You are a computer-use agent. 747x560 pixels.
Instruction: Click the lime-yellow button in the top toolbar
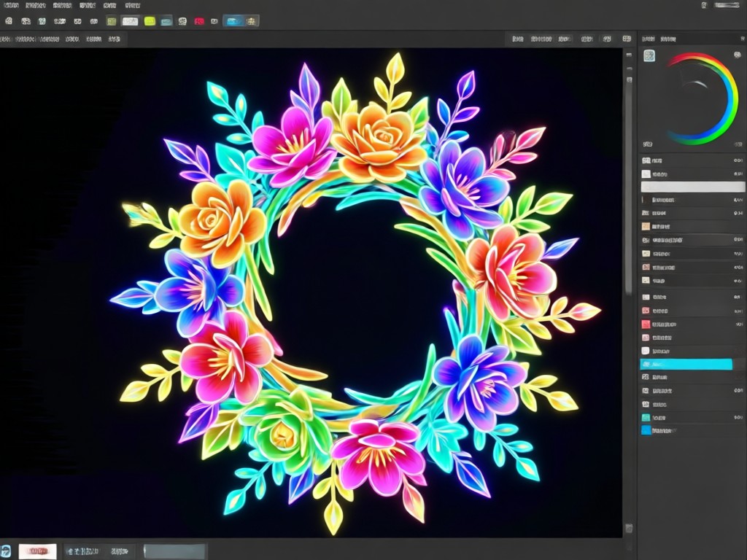[x=150, y=21]
